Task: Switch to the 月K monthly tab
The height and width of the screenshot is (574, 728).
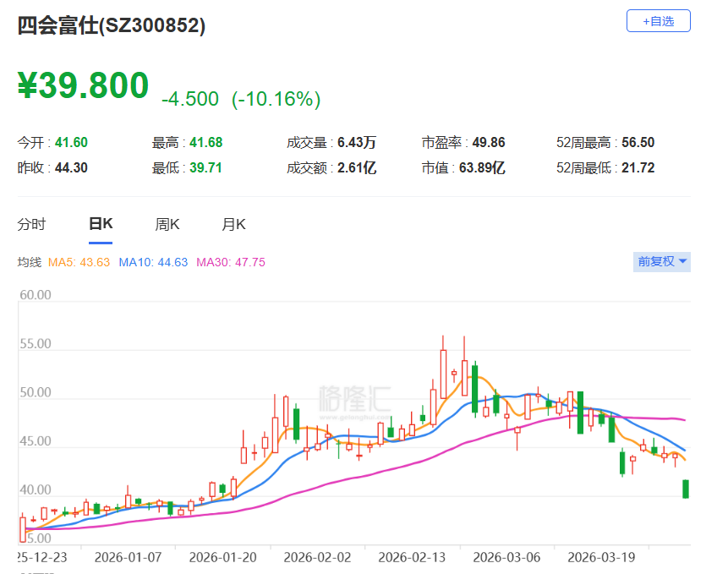Action: pyautogui.click(x=233, y=225)
